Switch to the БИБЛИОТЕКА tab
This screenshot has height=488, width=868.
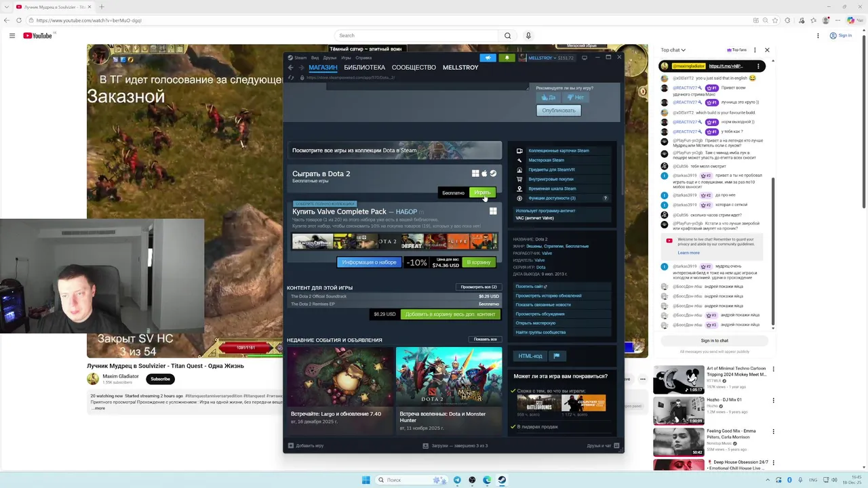(364, 68)
